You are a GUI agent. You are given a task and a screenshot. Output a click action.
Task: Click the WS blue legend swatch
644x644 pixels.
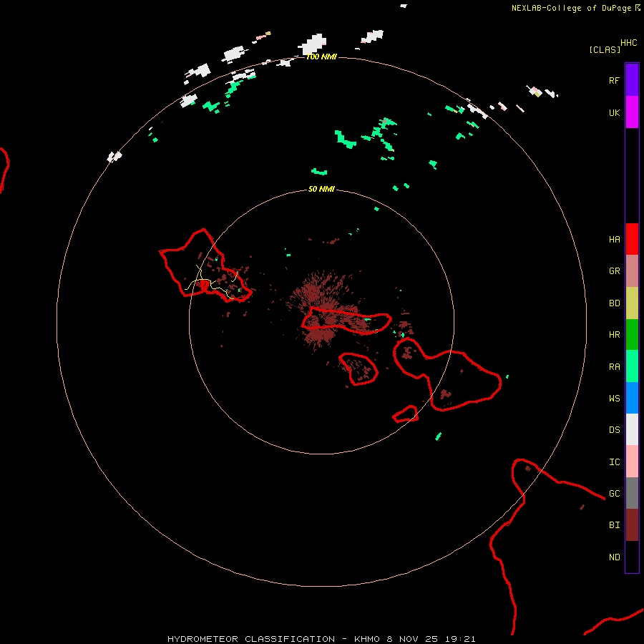[632, 398]
